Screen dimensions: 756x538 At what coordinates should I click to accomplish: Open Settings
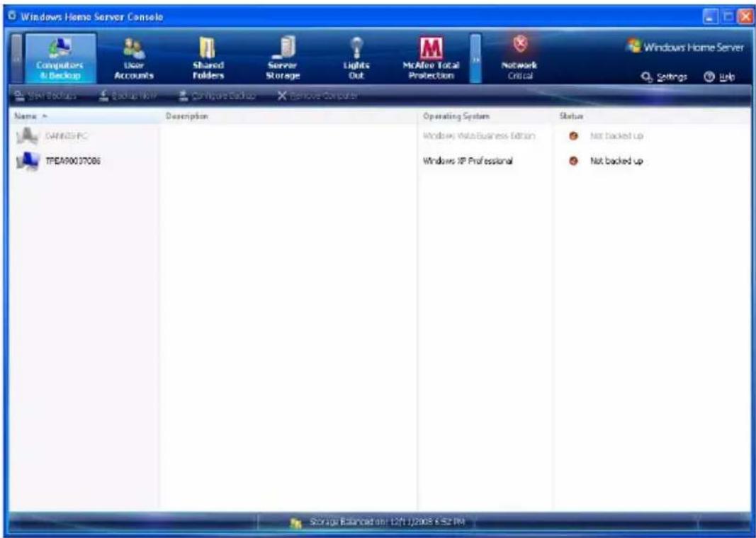point(664,77)
